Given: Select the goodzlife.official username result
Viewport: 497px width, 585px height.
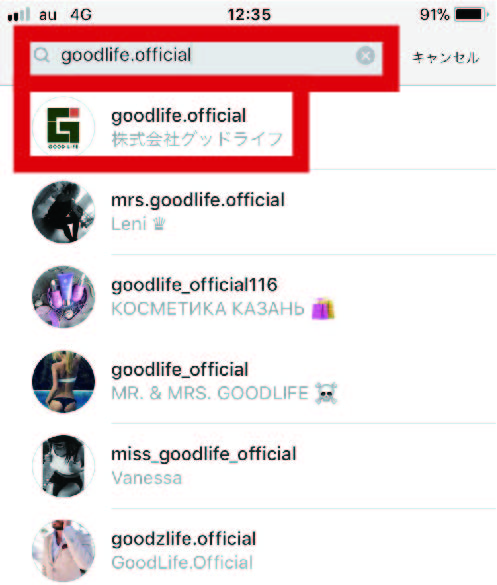Looking at the screenshot, I should coord(184,539).
